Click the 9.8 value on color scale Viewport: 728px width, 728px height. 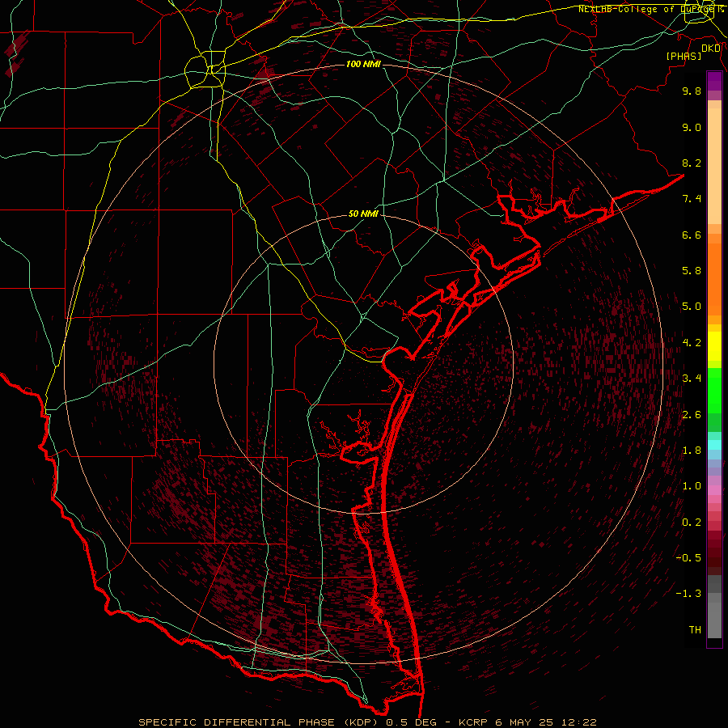pyautogui.click(x=692, y=91)
